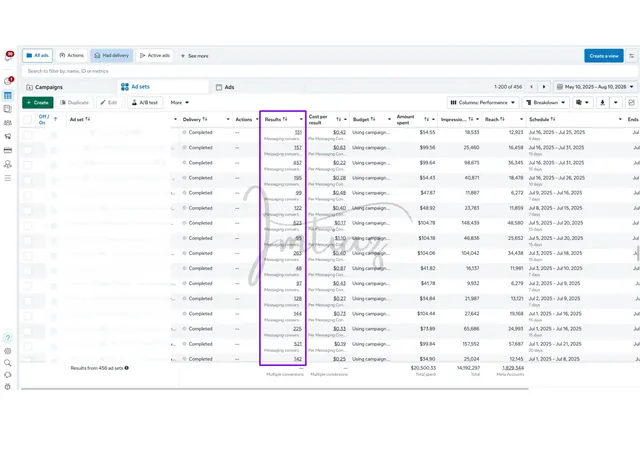
Task: Check the box for the $104.06 spend row
Action: click(27, 256)
